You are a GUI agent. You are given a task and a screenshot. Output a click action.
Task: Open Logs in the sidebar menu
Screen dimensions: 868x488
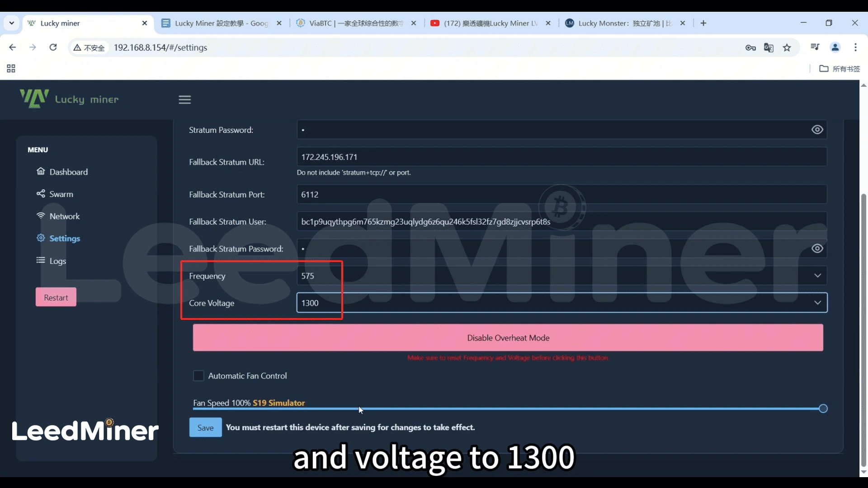[51, 261]
